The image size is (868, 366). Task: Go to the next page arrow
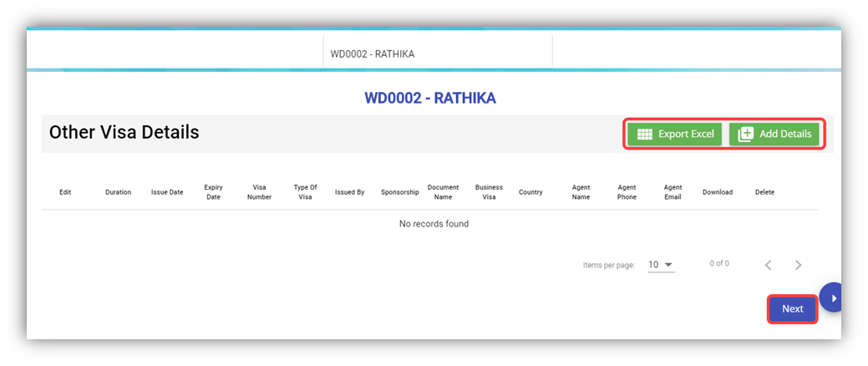tap(798, 265)
